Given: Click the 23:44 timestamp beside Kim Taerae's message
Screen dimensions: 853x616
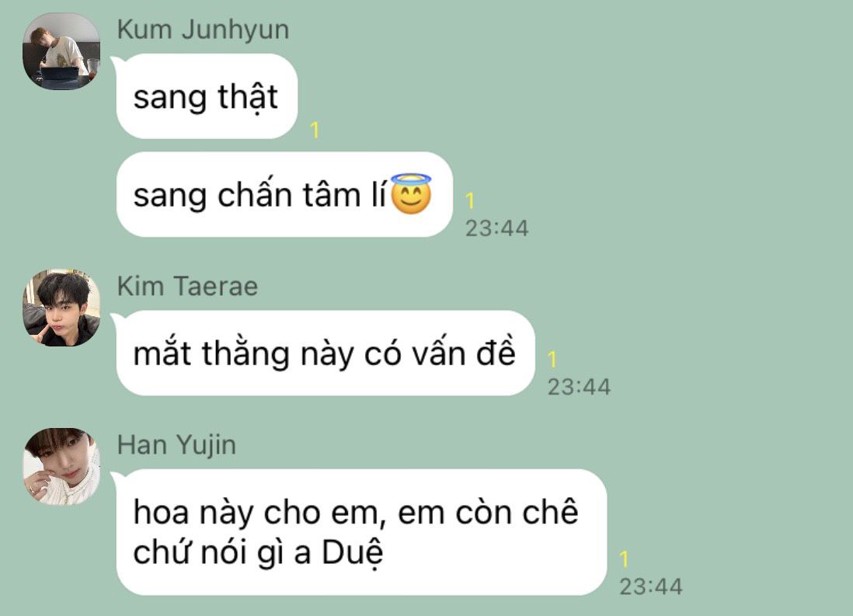Looking at the screenshot, I should coord(579,387).
